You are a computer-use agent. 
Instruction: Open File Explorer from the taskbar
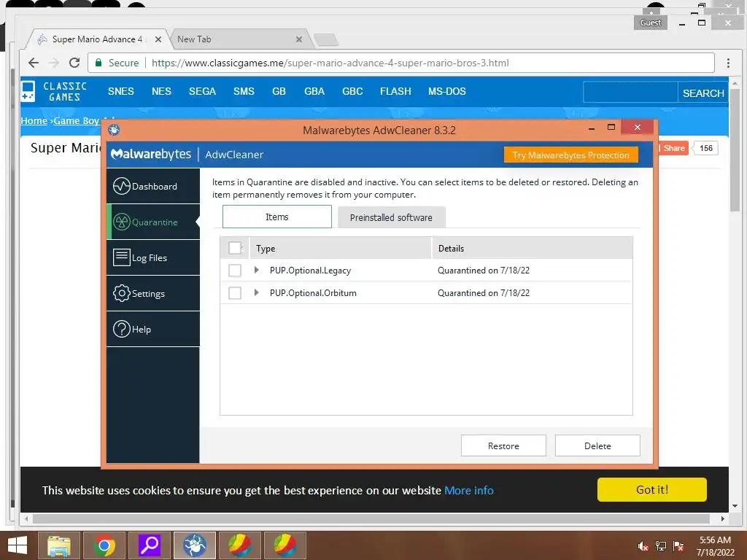point(59,545)
